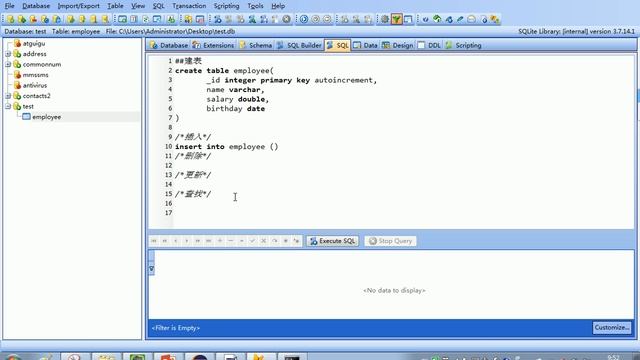Click the green upward arrow toolbar icon
The width and height of the screenshot is (640, 360).
point(437,19)
